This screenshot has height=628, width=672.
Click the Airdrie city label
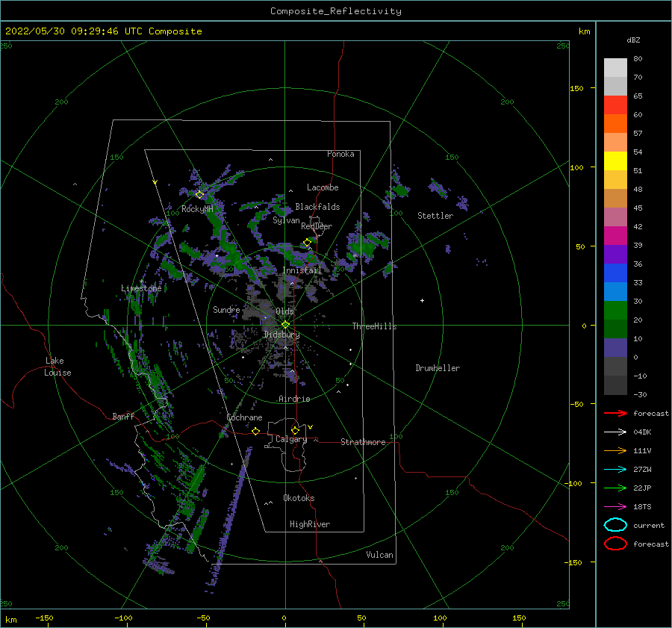(294, 399)
